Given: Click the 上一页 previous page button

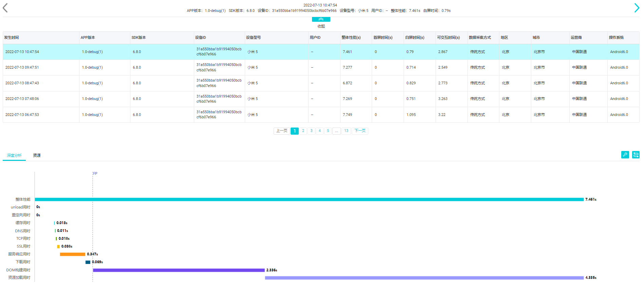Looking at the screenshot, I should [x=281, y=131].
